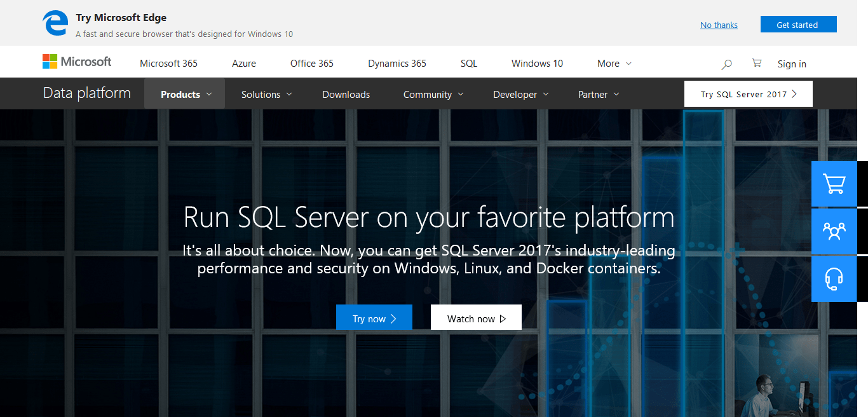
Task: Select Downloads in the Data platform menu
Action: pyautogui.click(x=346, y=93)
